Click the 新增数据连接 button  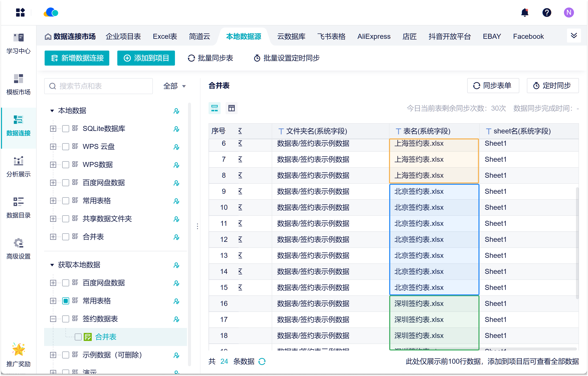pyautogui.click(x=77, y=58)
